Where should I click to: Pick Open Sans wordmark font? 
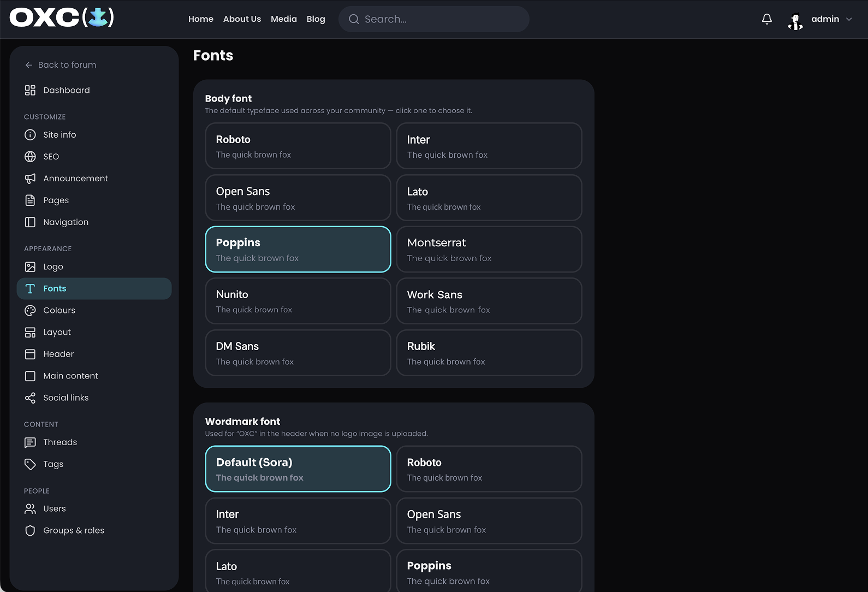point(489,520)
